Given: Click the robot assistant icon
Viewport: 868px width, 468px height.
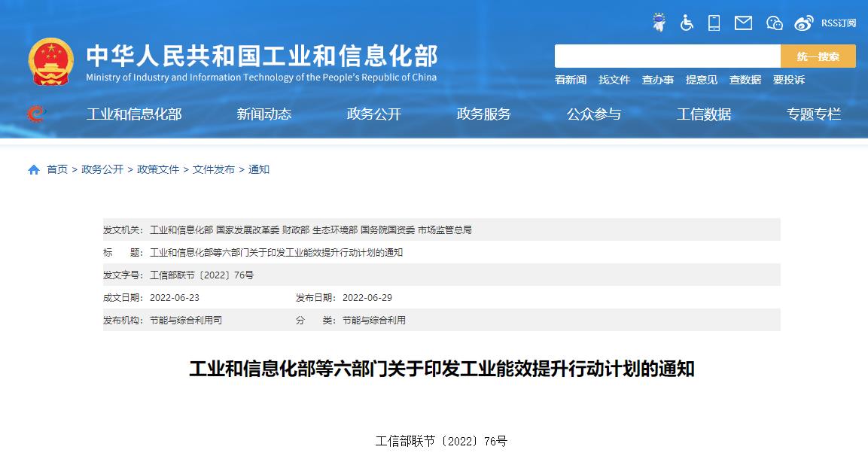Looking at the screenshot, I should (659, 23).
